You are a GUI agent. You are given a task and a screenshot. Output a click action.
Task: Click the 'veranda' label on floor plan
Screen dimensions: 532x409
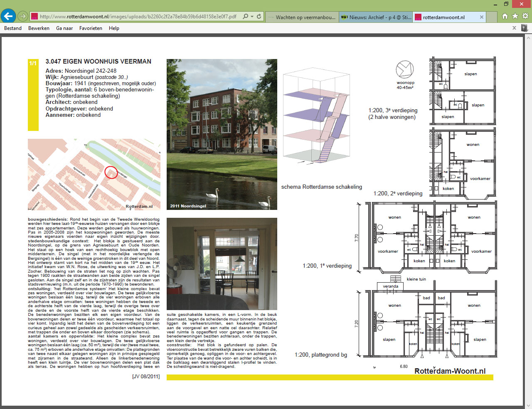(x=391, y=286)
